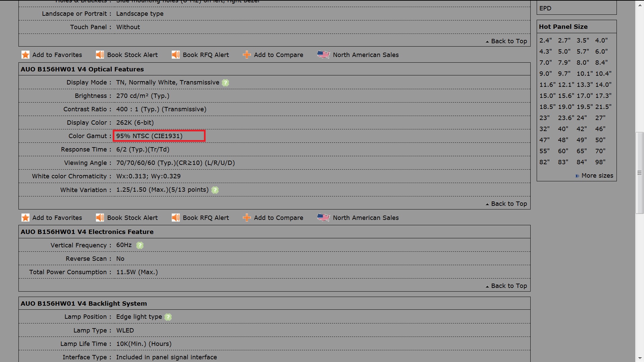Select the 65" hot panel size

coord(582,151)
